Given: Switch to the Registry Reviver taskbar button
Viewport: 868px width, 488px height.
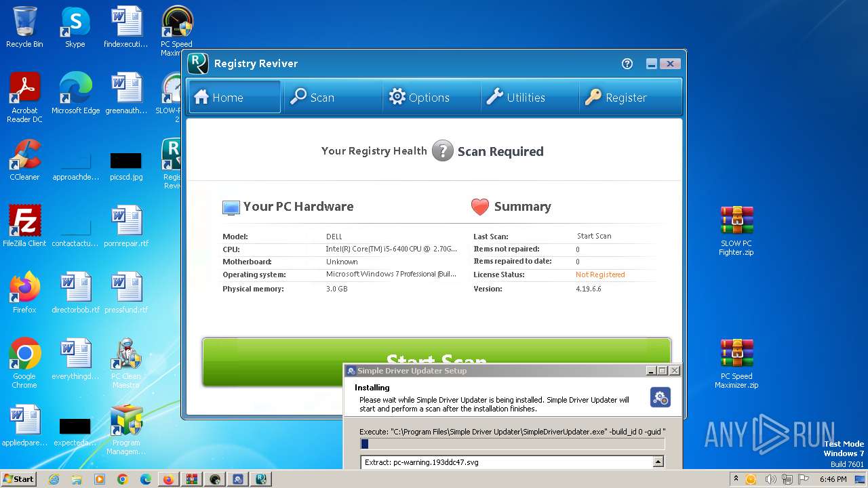Looking at the screenshot, I should pos(260,479).
